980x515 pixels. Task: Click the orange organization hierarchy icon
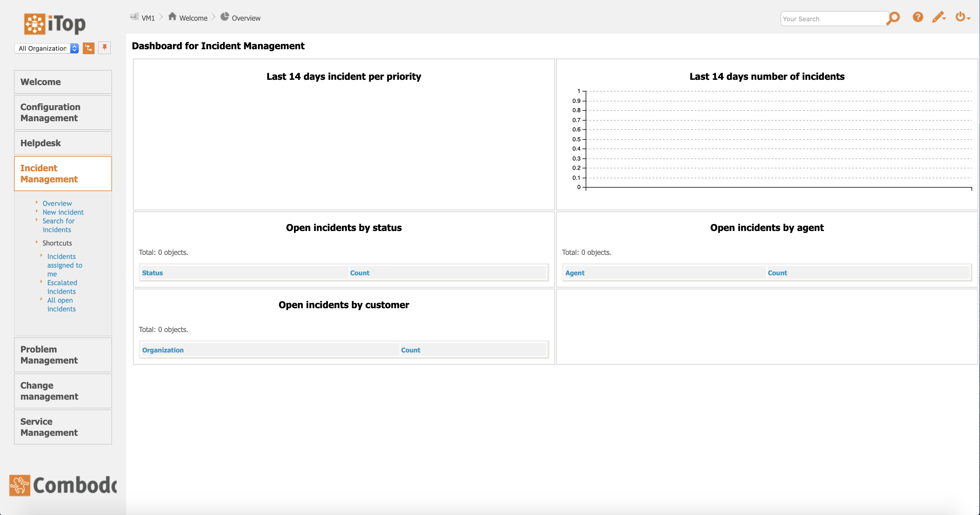coord(89,48)
